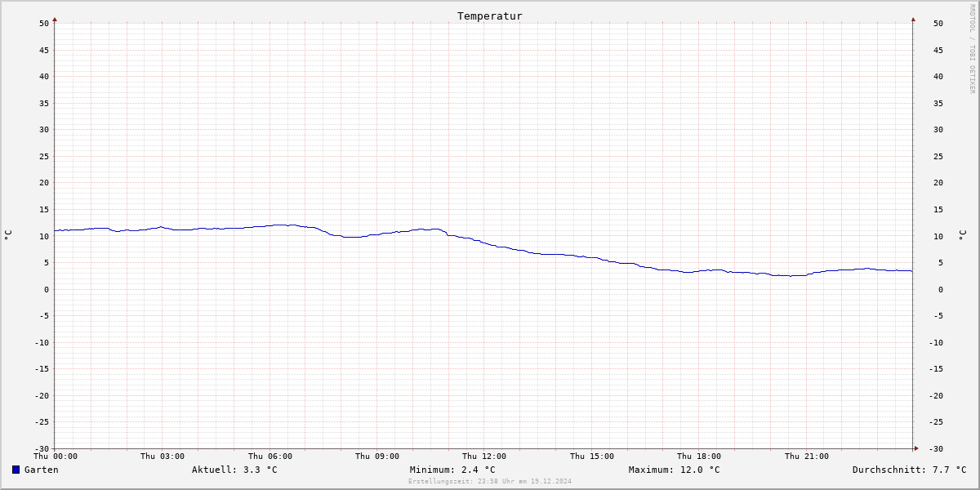Click the Erstellungszeit timestamp footer text
Screen dimensions: 980x490
490,481
